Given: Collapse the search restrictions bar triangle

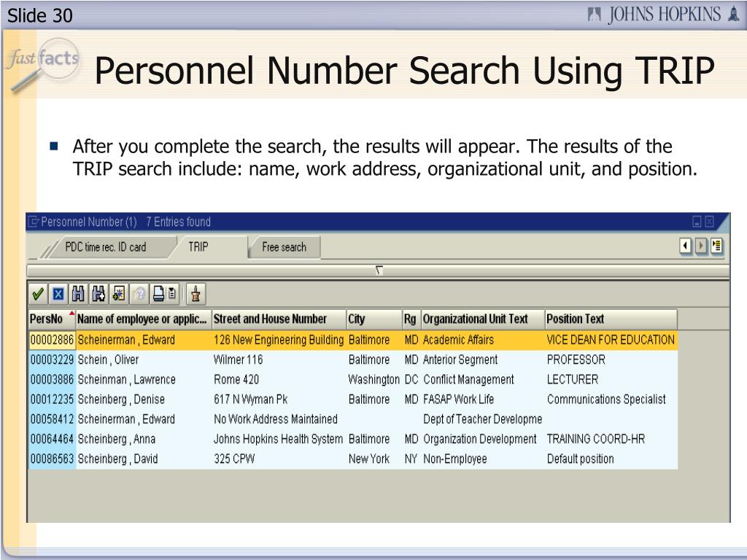Looking at the screenshot, I should [x=379, y=271].
